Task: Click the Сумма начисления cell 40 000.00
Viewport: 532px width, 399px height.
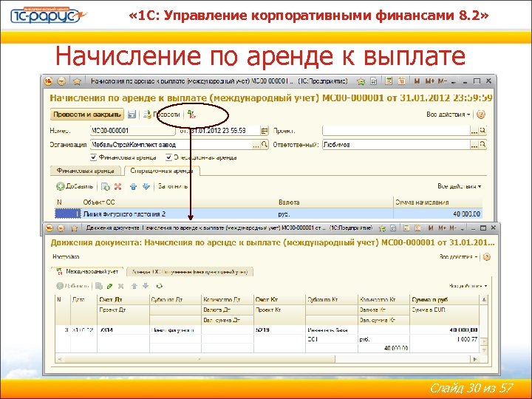Action: (x=437, y=214)
